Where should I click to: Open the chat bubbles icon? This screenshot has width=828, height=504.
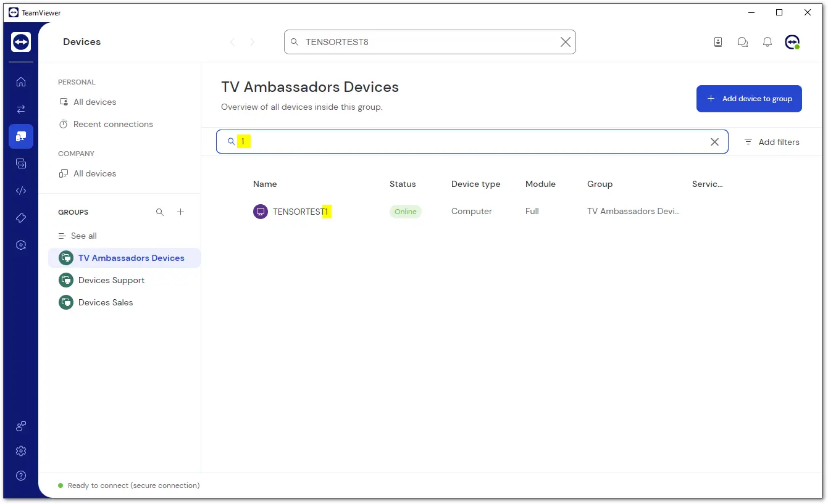click(x=743, y=42)
